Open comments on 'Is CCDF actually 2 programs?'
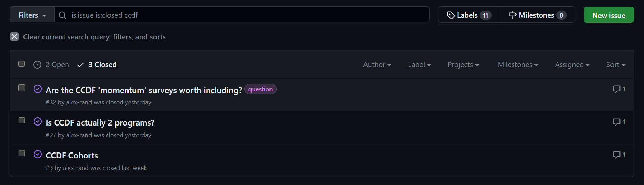Screen dimensions: 644x185 click(619, 122)
